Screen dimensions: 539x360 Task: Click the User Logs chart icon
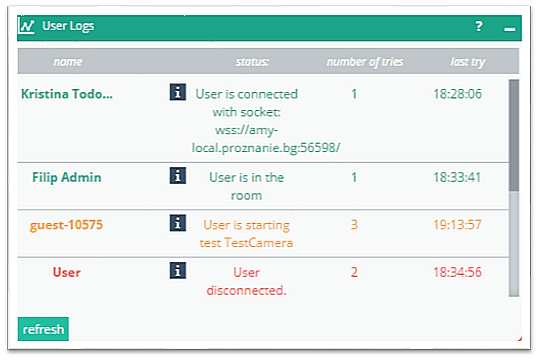pos(27,26)
